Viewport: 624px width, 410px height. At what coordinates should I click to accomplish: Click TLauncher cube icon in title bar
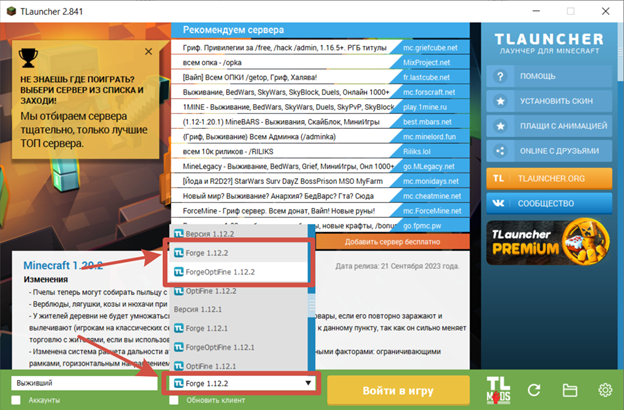tap(11, 11)
